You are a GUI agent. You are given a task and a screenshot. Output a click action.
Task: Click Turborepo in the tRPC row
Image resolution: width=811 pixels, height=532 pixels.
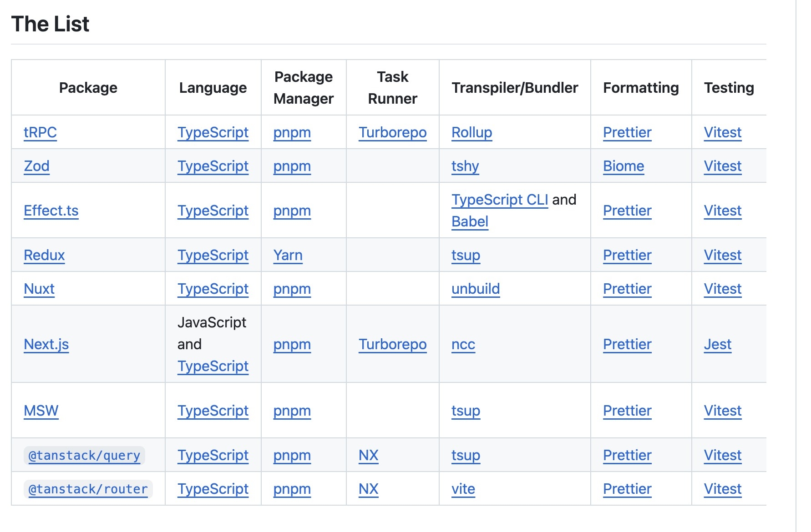click(x=393, y=132)
